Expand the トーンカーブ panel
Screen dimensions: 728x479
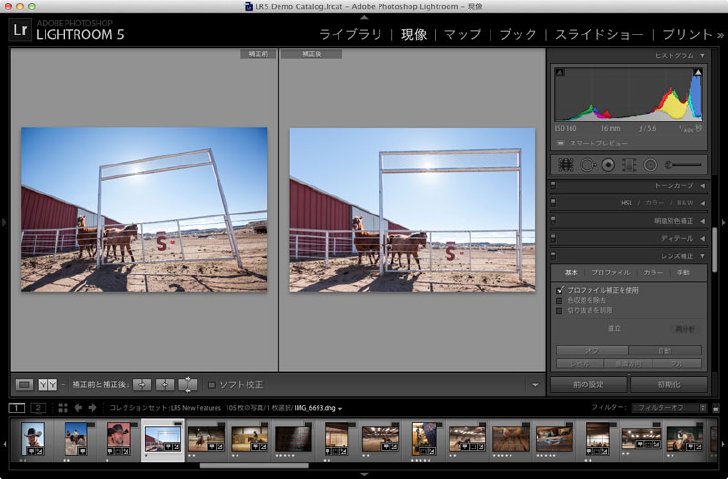click(x=629, y=186)
